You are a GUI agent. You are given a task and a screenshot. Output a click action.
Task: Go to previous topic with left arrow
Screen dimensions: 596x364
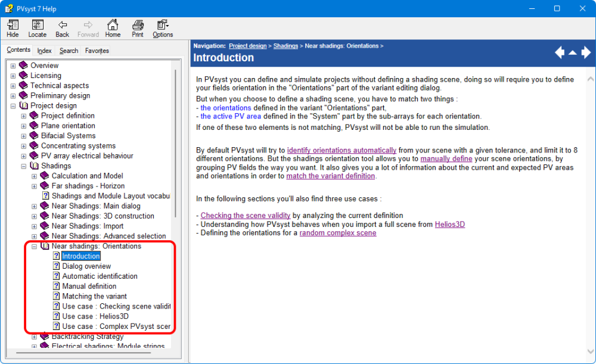click(x=560, y=53)
